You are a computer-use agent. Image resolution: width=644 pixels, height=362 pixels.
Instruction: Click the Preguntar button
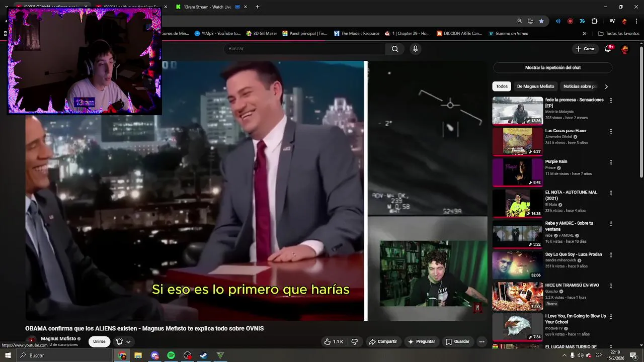[421, 341]
